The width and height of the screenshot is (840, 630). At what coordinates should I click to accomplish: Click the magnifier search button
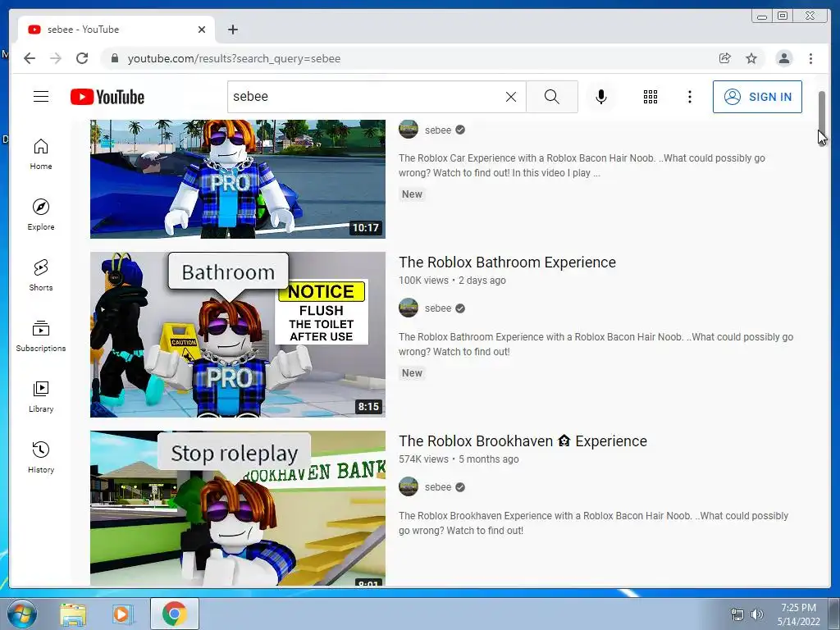coord(552,97)
